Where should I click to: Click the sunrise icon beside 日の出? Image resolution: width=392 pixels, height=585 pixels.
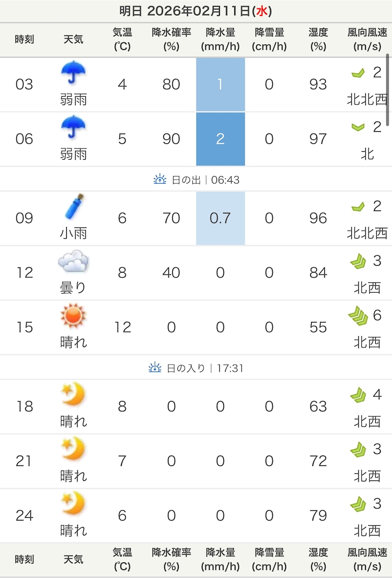[x=160, y=179]
